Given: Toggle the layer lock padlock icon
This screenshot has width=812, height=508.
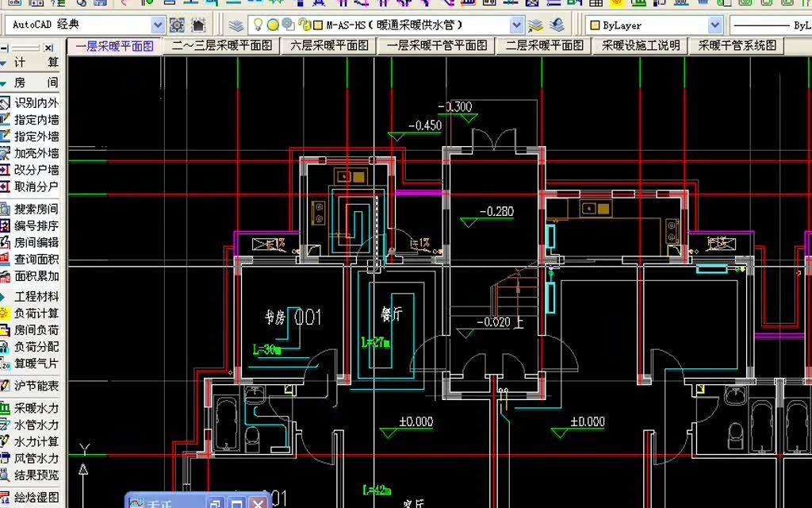Looking at the screenshot, I should 305,25.
